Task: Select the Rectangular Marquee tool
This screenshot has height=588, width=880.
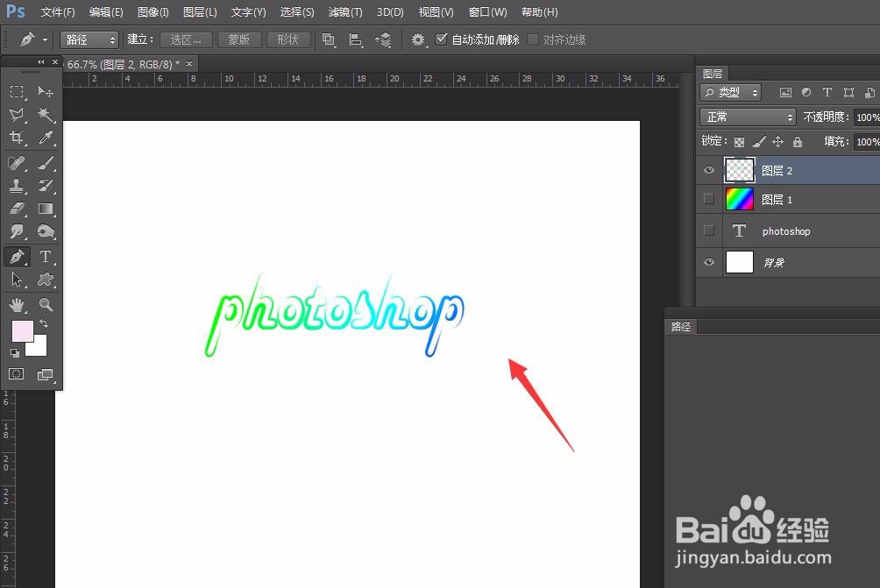Action: (x=17, y=91)
